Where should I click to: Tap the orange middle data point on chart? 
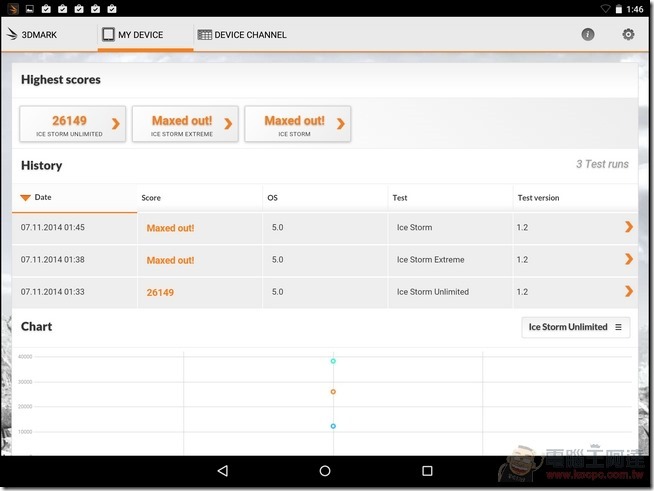pos(333,392)
